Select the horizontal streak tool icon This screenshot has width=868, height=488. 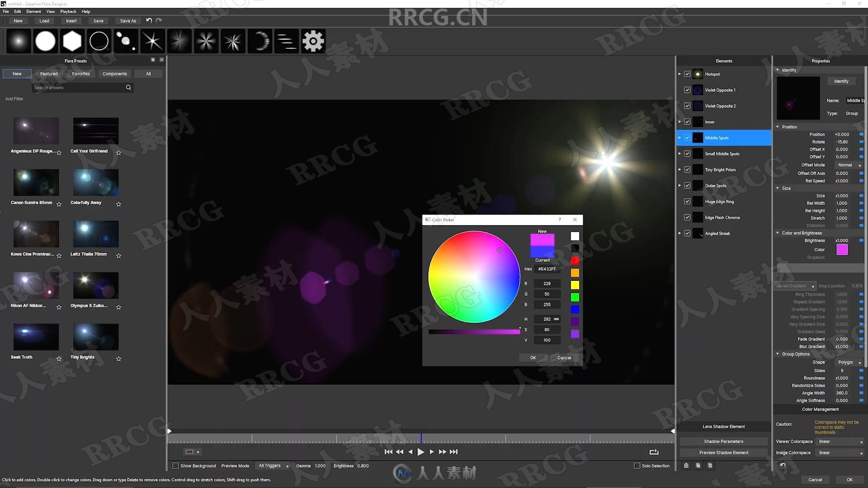pos(288,41)
